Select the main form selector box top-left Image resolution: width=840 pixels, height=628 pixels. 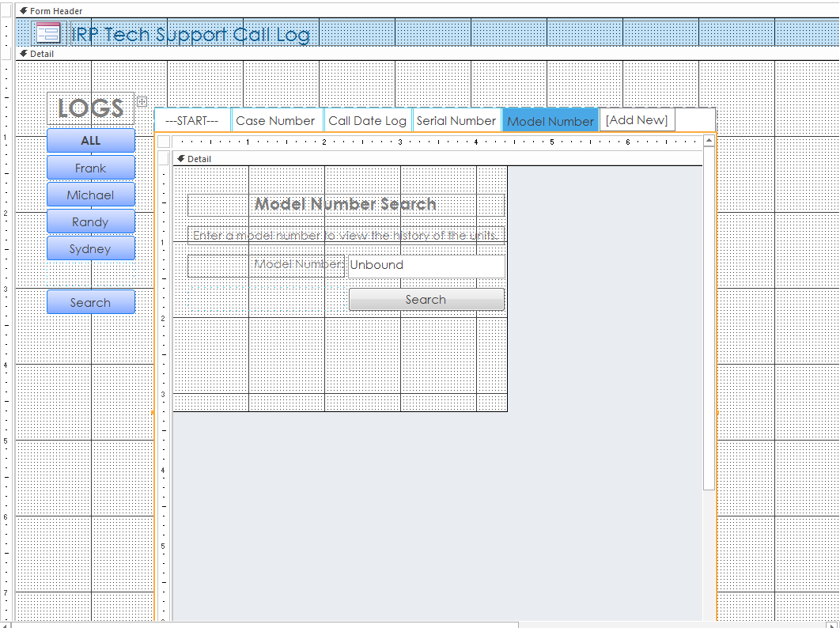pos(6,10)
